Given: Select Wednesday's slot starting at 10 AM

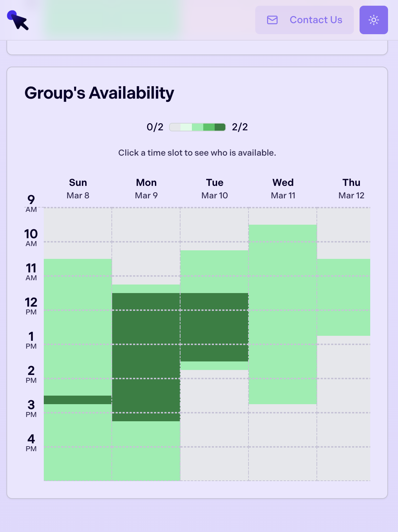Looking at the screenshot, I should pos(283,259).
